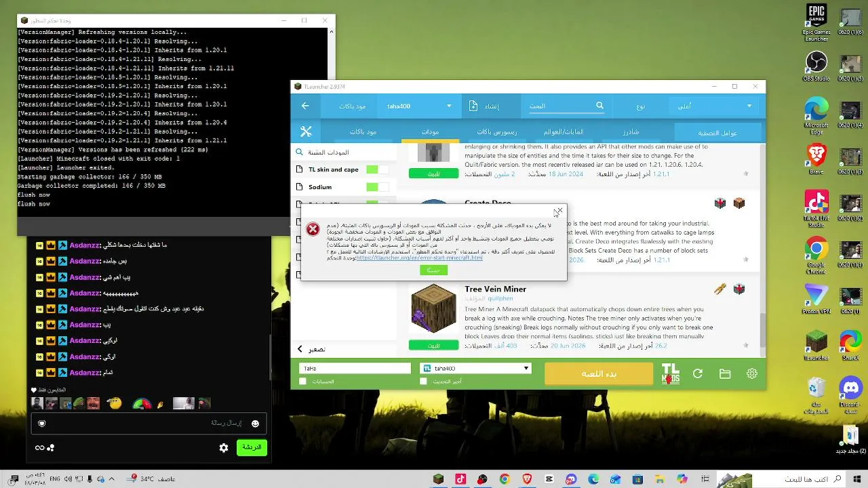Image resolution: width=868 pixels, height=488 pixels.
Task: Favorite the Create Deco mod star
Action: [x=746, y=260]
